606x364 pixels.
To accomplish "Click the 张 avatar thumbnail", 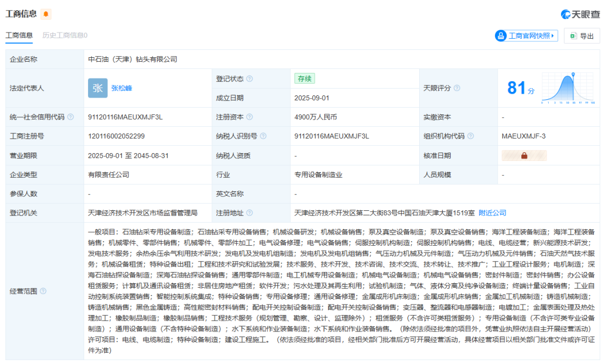I will pyautogui.click(x=98, y=88).
